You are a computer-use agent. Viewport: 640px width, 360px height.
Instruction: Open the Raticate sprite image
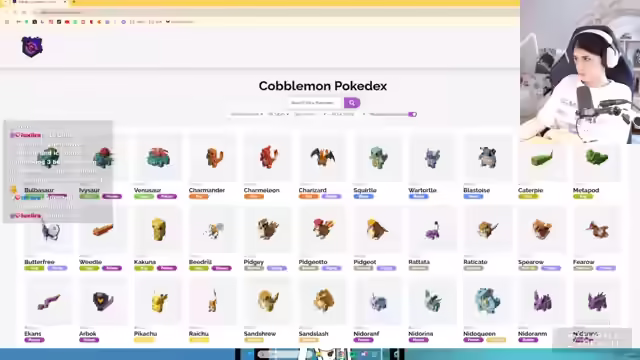[487, 230]
